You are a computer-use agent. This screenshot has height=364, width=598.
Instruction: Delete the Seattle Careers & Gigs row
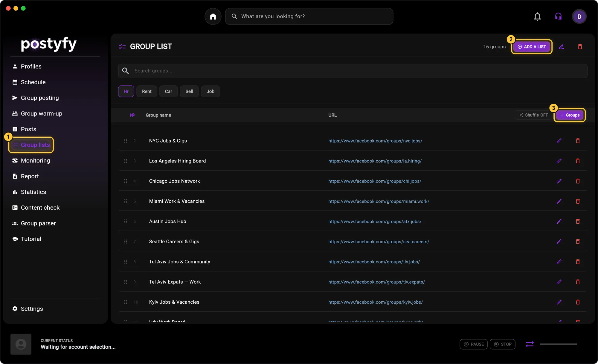coord(578,242)
